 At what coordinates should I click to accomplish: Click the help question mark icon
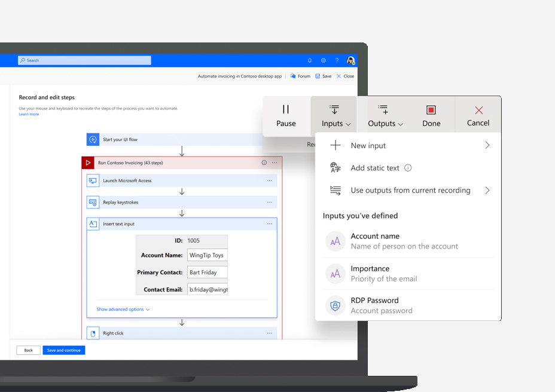point(337,60)
